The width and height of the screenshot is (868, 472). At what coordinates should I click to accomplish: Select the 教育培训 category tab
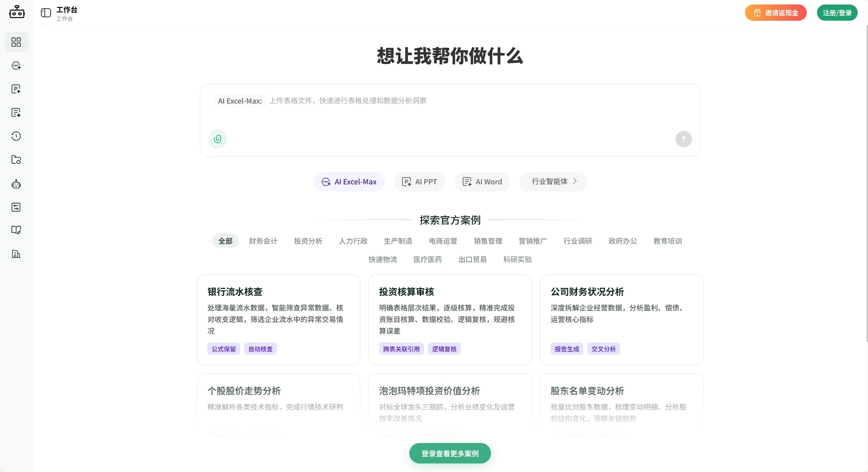tap(667, 241)
